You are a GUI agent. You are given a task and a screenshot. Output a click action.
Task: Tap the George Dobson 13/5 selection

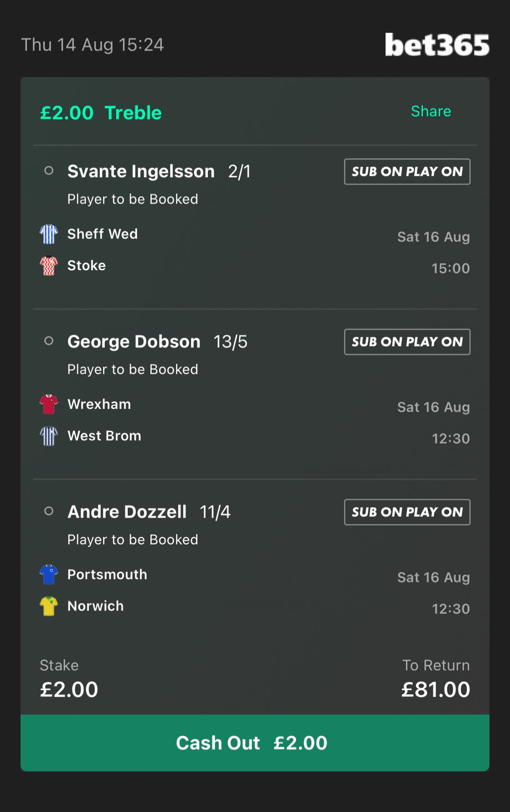pos(157,342)
